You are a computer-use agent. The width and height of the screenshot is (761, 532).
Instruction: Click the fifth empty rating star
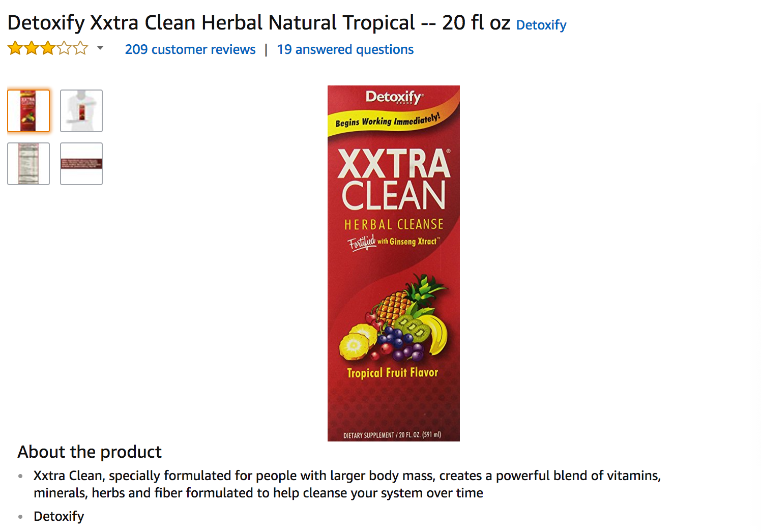(x=80, y=48)
